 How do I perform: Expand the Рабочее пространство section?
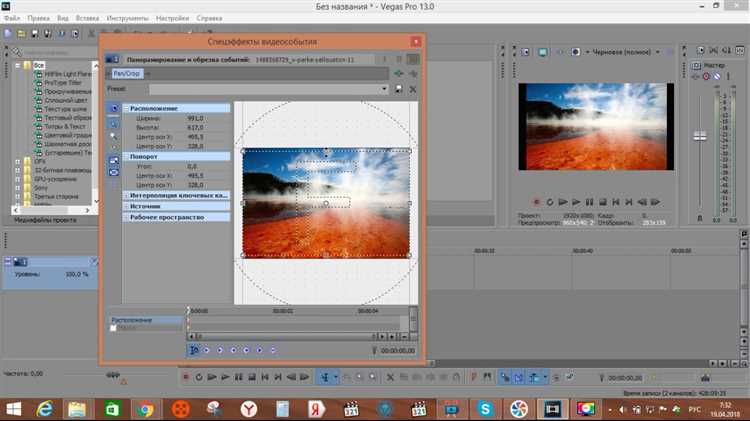click(x=126, y=218)
